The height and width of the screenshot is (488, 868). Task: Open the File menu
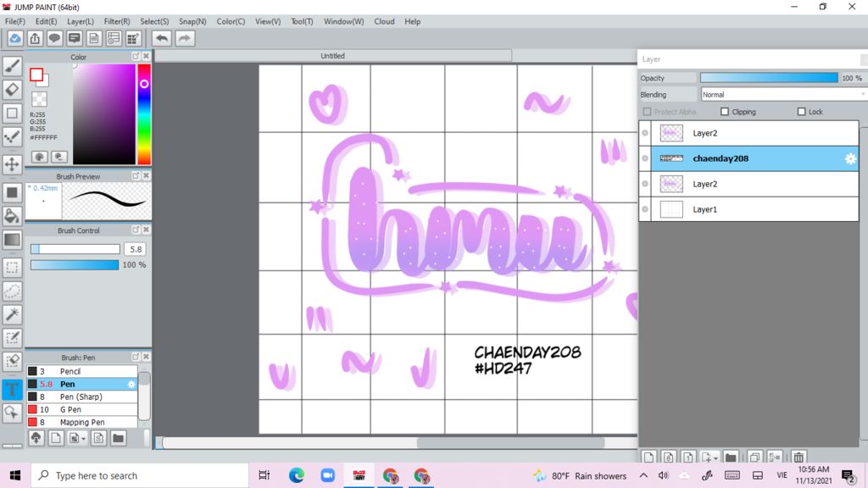click(x=15, y=21)
